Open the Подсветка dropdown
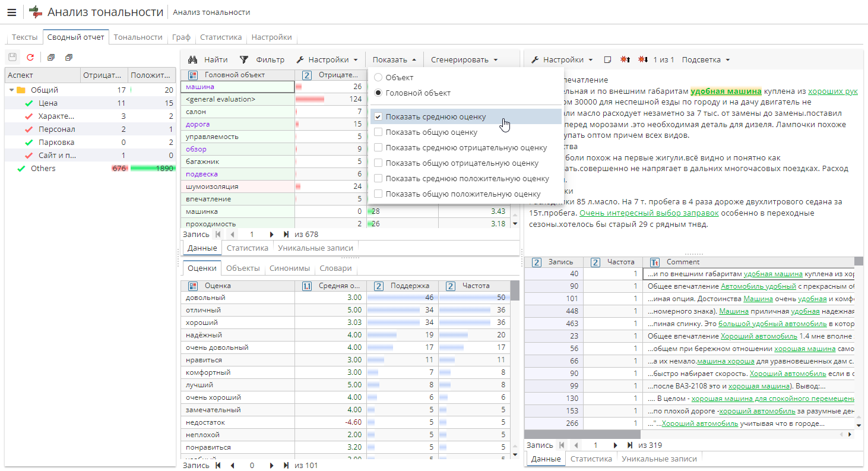Screen dimensions: 868x471 pos(705,59)
